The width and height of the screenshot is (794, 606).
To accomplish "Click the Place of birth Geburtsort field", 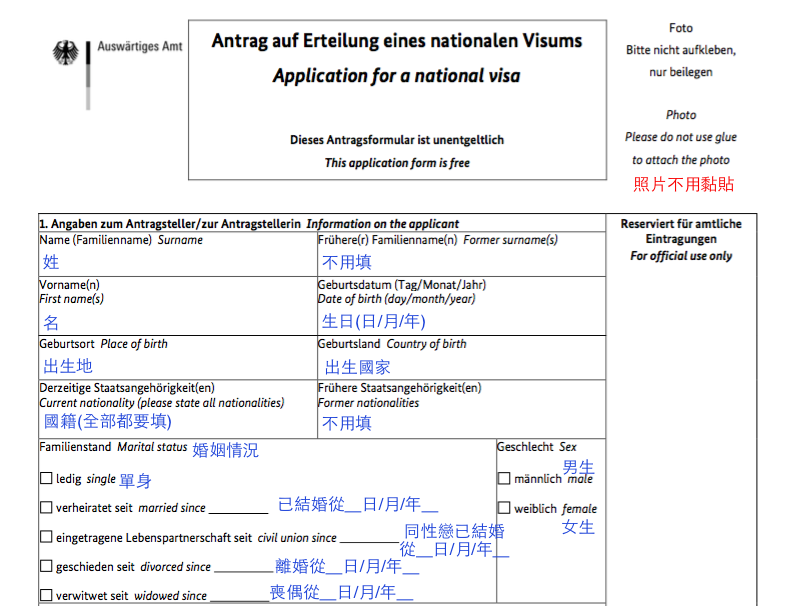I will [178, 357].
